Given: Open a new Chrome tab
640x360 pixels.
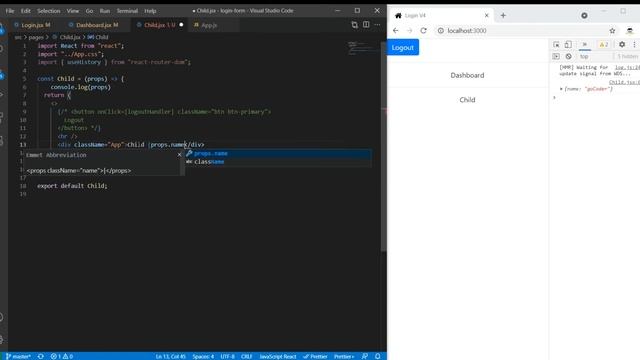Looking at the screenshot, I should click(503, 16).
